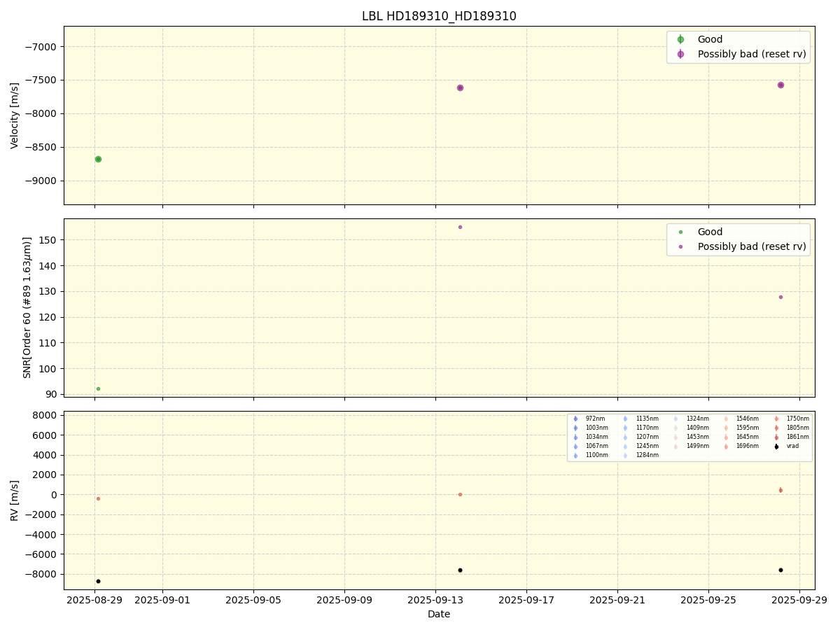Click the SNR point near 128
Viewport: 840px width, 630px height.
pos(780,297)
